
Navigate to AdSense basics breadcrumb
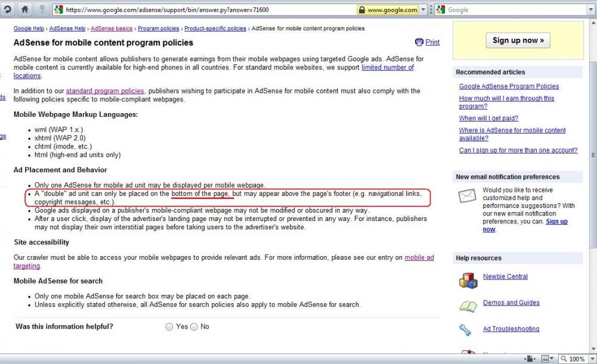click(x=112, y=29)
